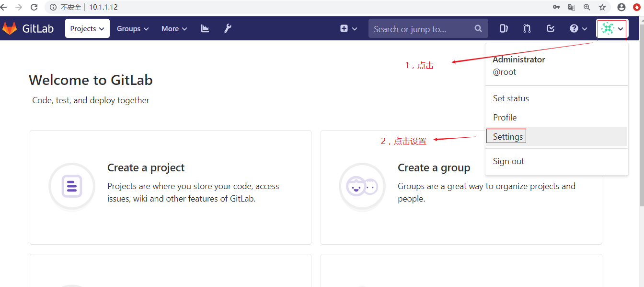This screenshot has width=644, height=287.
Task: Toggle the user avatar menu
Action: [612, 29]
